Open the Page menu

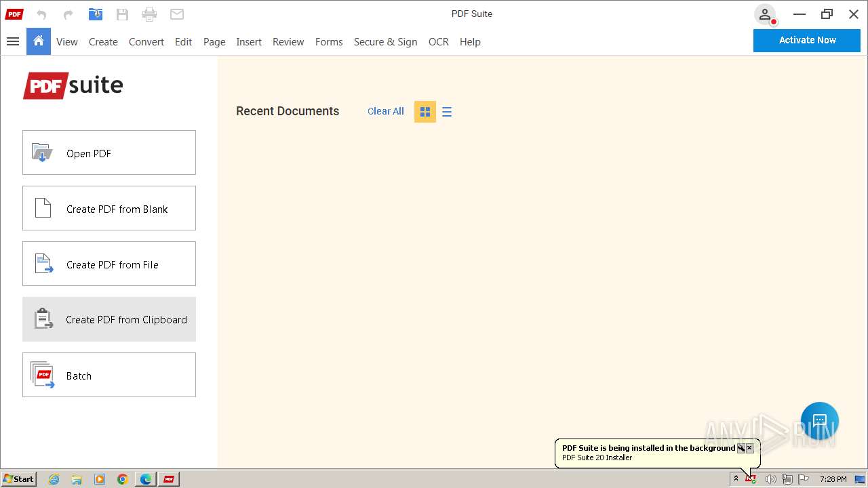pos(214,42)
